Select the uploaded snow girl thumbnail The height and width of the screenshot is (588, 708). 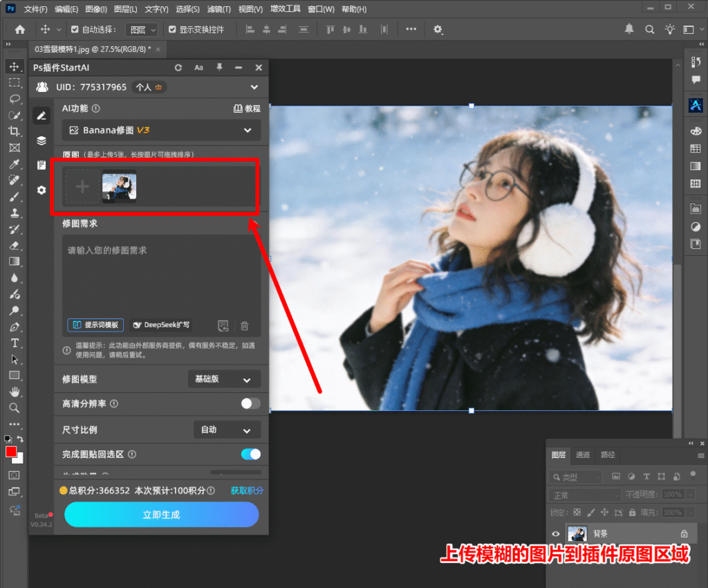[119, 187]
